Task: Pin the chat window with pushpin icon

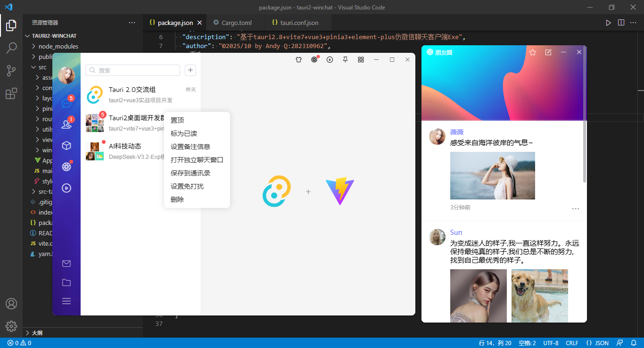Action: [345, 59]
